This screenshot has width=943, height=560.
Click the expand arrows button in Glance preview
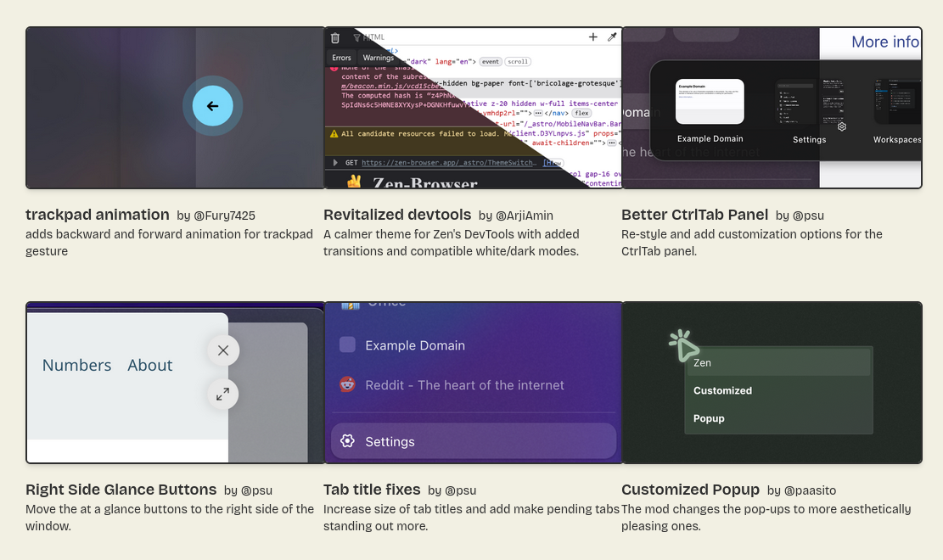(223, 394)
